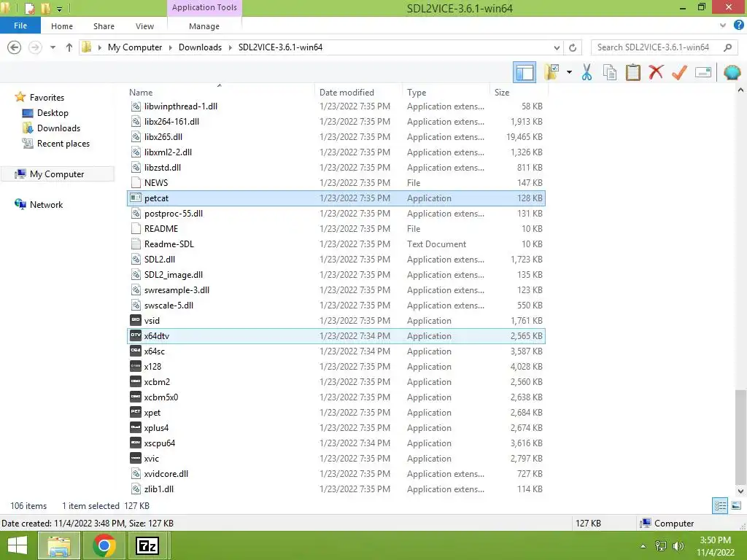Click the Copy icon in toolbar
This screenshot has height=560, width=747.
point(610,72)
